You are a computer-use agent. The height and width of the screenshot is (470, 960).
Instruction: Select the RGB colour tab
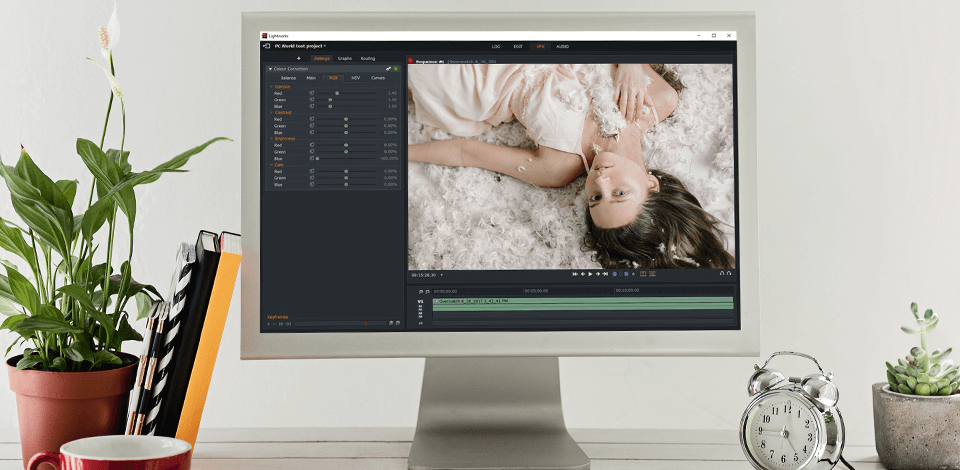click(x=333, y=78)
